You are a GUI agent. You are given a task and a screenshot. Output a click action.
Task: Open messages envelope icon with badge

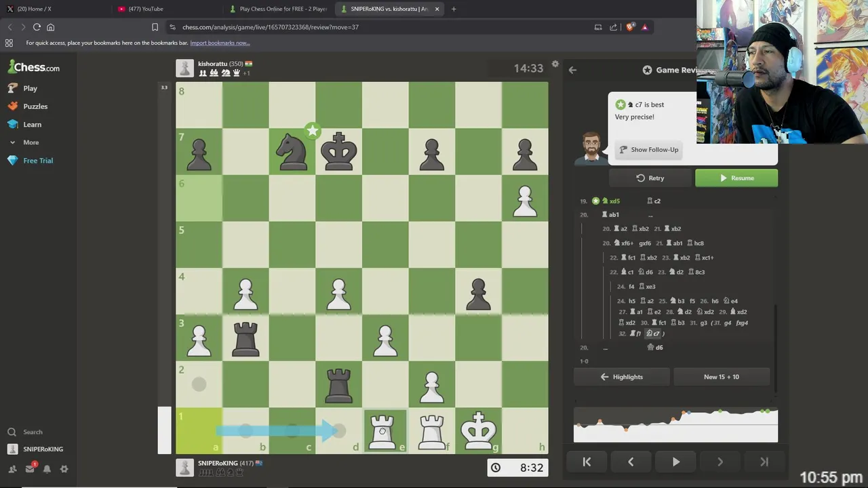[30, 468]
